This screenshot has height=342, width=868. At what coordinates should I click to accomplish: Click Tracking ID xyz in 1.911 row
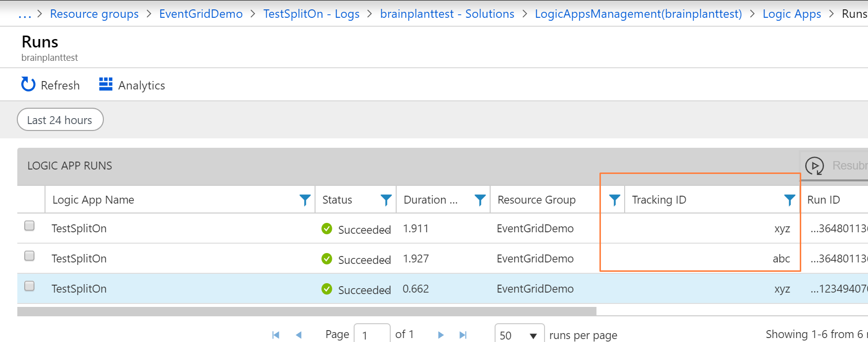click(782, 229)
